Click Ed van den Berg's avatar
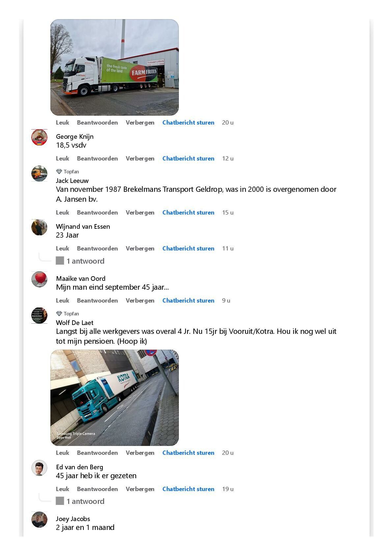Image resolution: width=392 pixels, height=555 pixels. [39, 468]
